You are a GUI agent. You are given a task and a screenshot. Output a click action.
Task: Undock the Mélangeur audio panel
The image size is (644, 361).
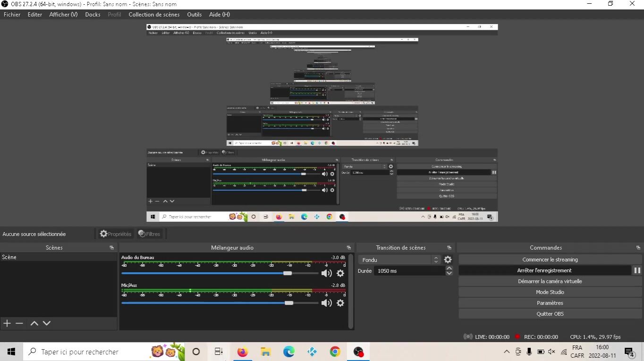349,248
